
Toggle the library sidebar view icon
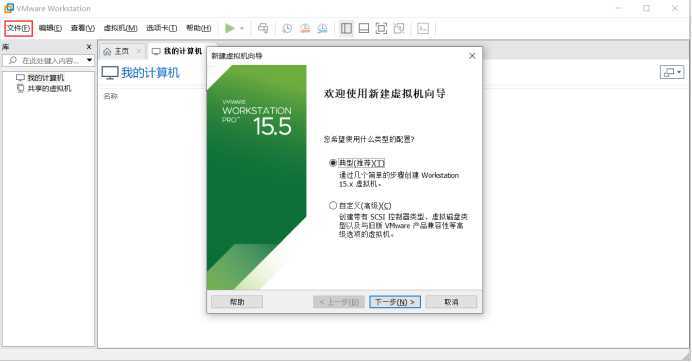click(346, 28)
